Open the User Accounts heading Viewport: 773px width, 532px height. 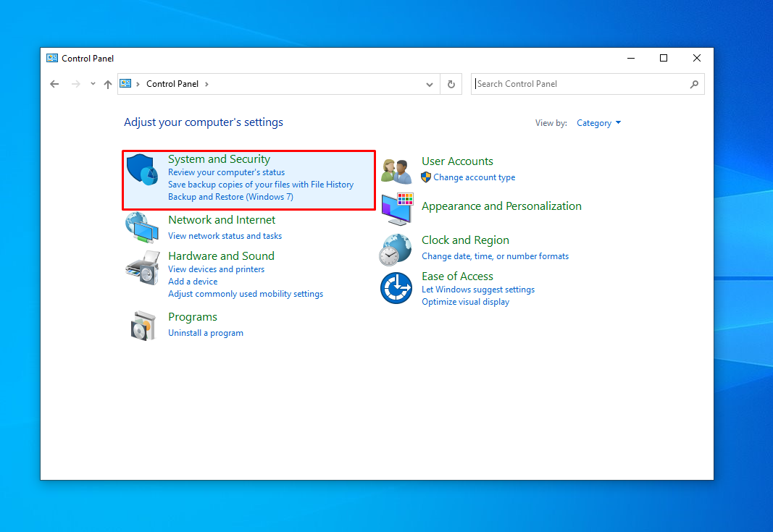point(457,161)
